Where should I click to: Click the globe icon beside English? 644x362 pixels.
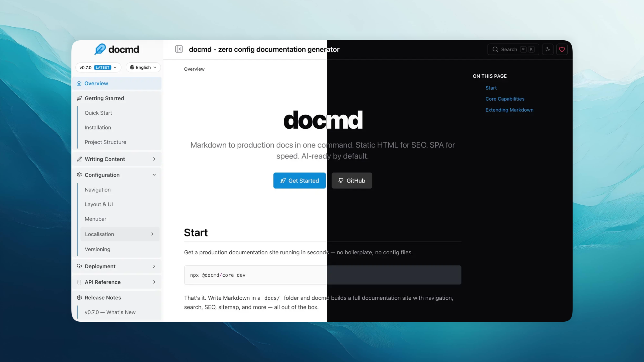click(x=132, y=67)
